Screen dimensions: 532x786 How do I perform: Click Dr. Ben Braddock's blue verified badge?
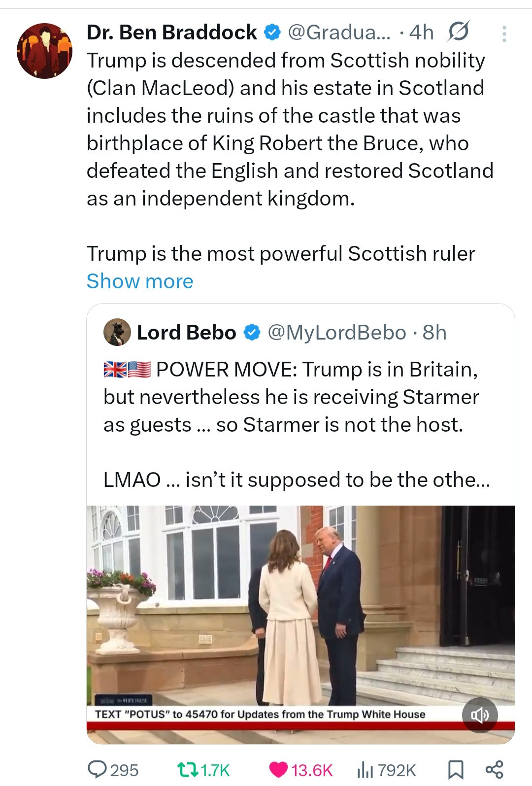(272, 33)
